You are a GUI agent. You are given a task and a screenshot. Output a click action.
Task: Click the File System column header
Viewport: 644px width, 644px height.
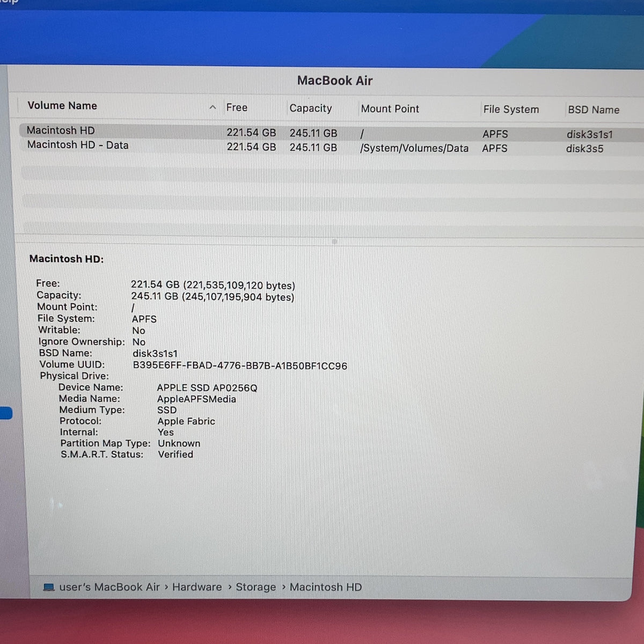511,109
